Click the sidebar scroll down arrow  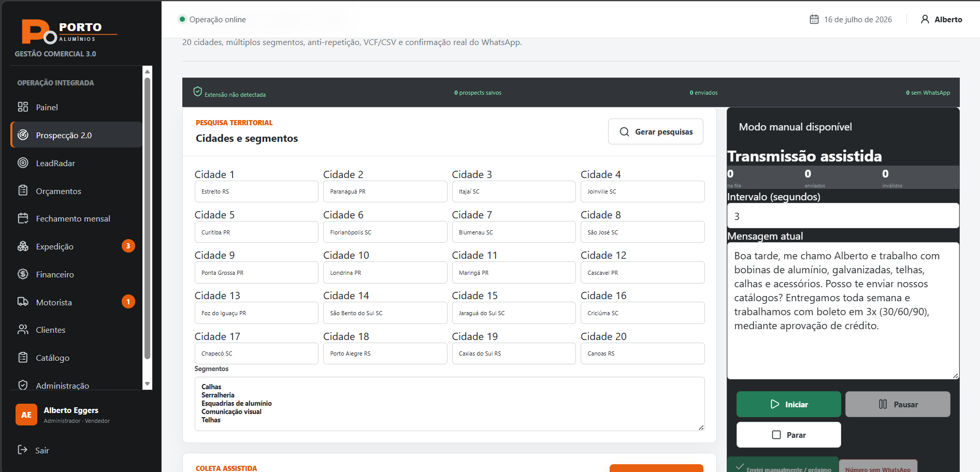click(148, 384)
